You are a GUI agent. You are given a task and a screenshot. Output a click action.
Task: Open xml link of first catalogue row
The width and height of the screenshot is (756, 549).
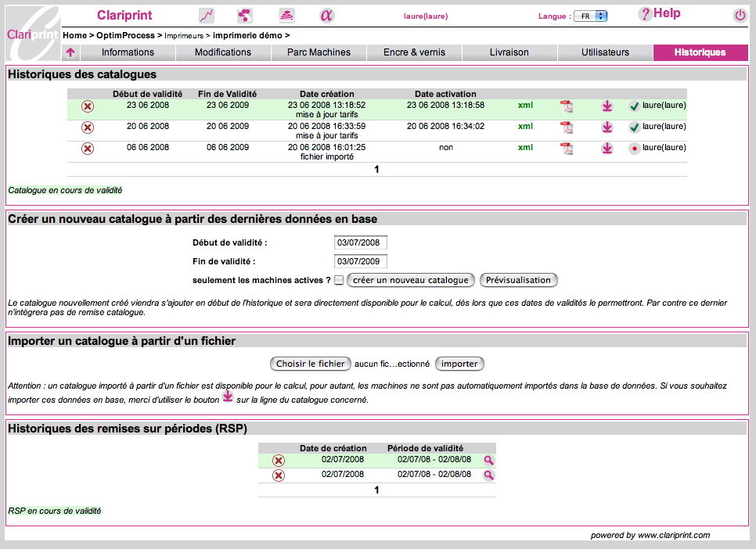525,105
